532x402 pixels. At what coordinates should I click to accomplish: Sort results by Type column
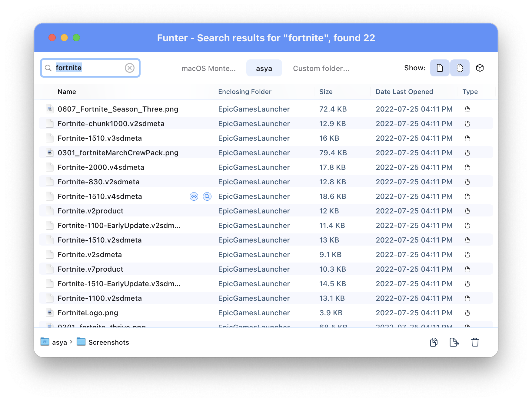(x=470, y=92)
